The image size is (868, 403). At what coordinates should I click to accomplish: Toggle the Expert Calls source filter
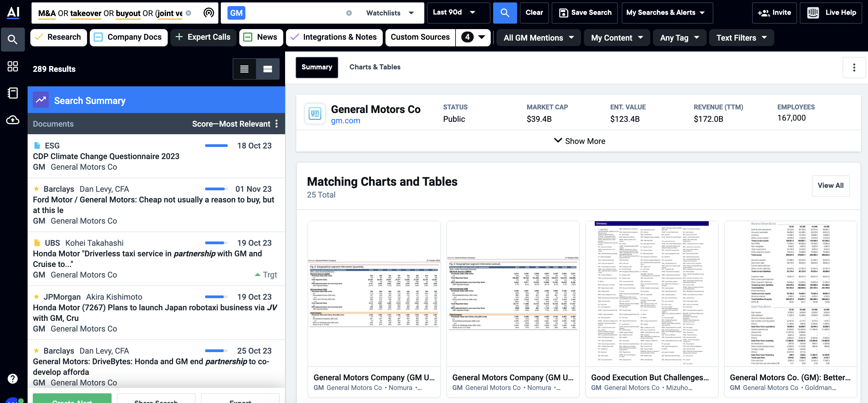pyautogui.click(x=204, y=37)
